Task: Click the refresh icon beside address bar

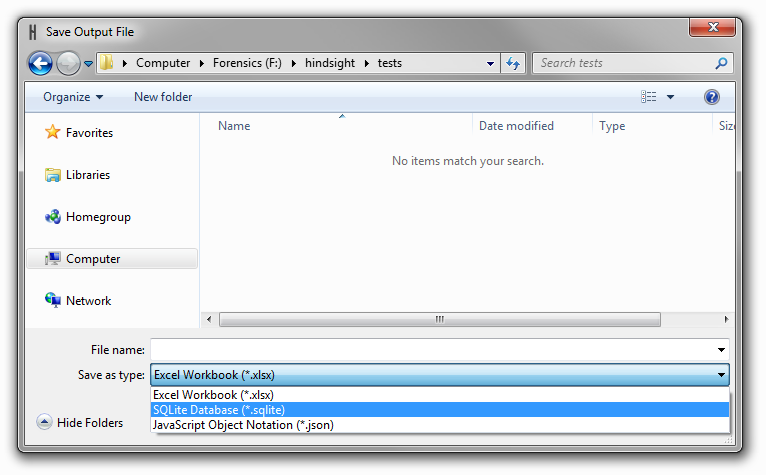Action: (x=513, y=63)
